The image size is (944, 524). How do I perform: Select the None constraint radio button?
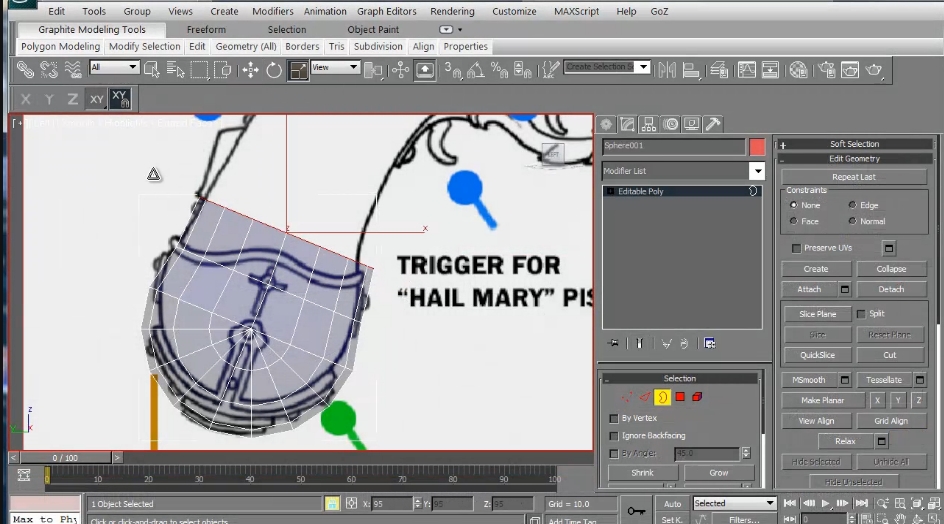point(793,205)
